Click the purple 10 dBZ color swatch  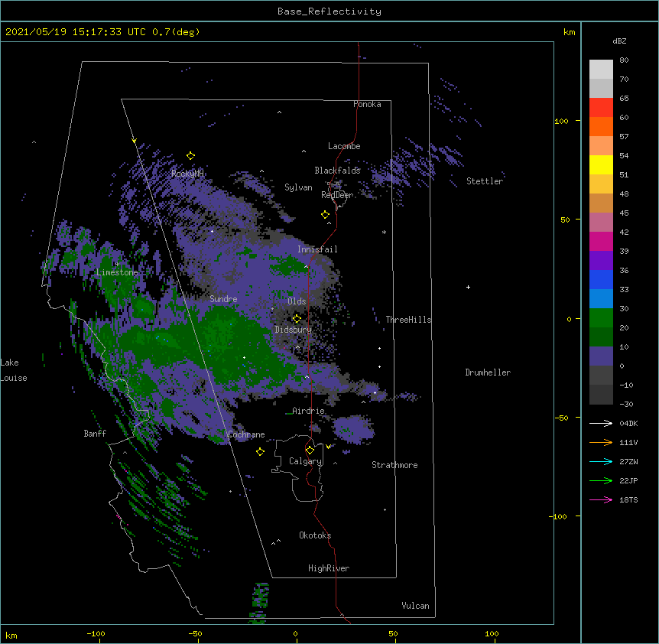pos(601,356)
